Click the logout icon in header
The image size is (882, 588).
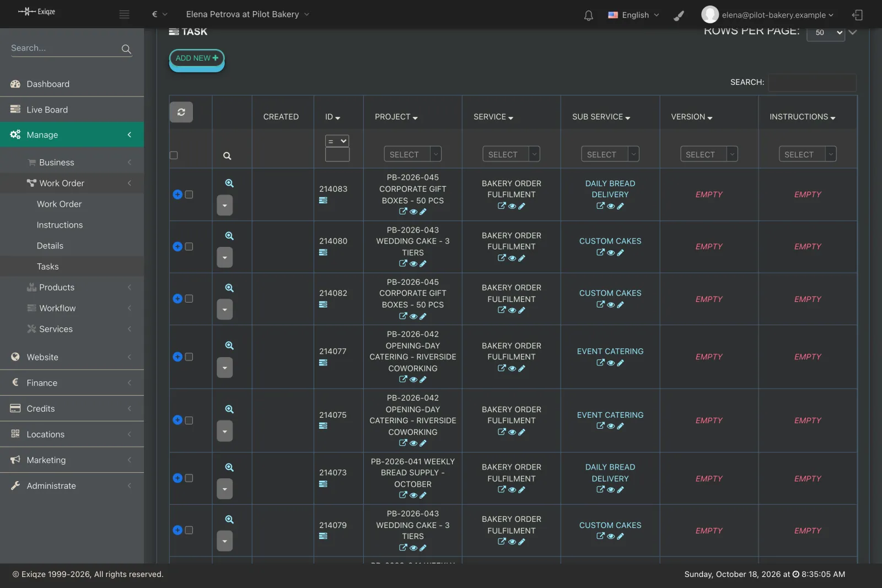[857, 15]
